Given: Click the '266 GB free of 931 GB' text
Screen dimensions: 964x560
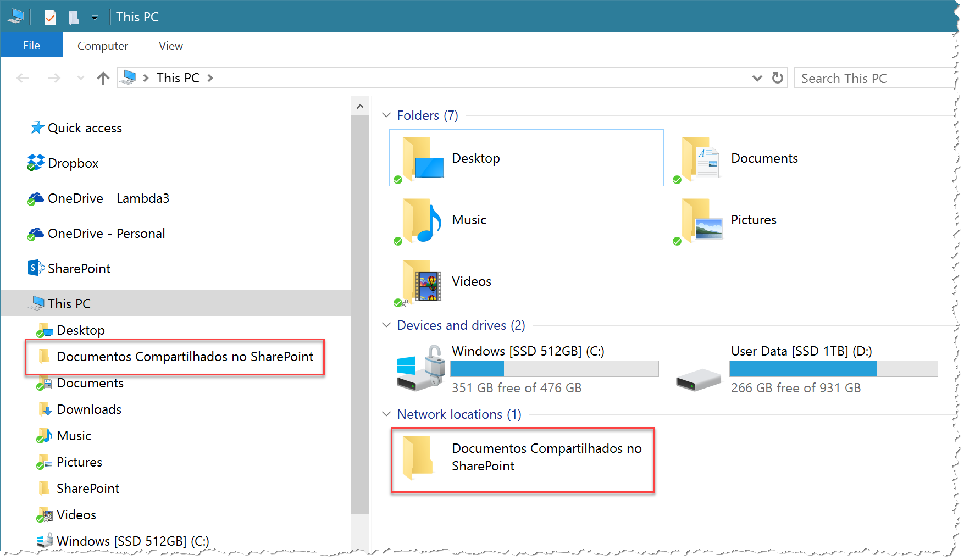Looking at the screenshot, I should coord(796,388).
